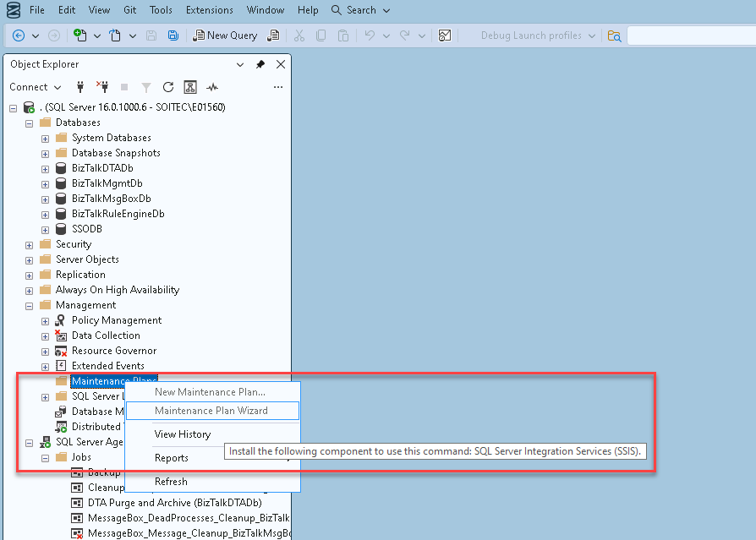Choose View History in the context menu
756x540 pixels.
click(x=212, y=434)
